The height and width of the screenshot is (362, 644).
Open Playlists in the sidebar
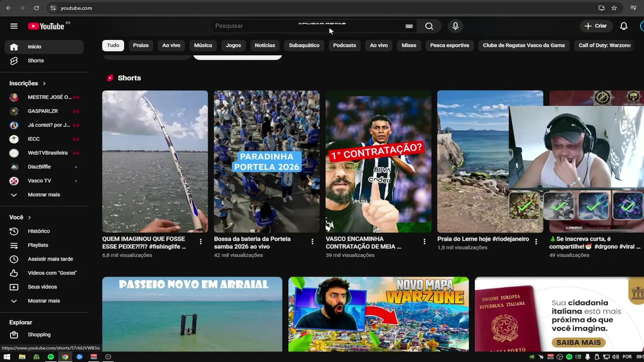pos(44,245)
